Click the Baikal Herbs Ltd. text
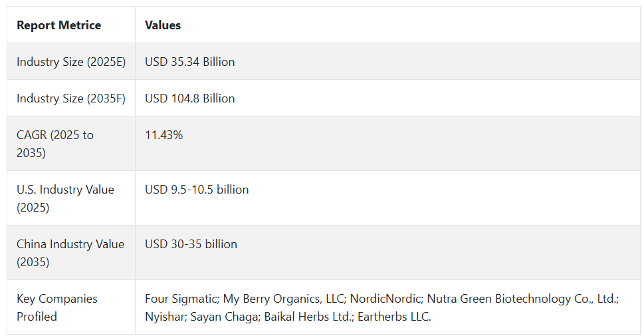This screenshot has width=644, height=336. (x=308, y=317)
